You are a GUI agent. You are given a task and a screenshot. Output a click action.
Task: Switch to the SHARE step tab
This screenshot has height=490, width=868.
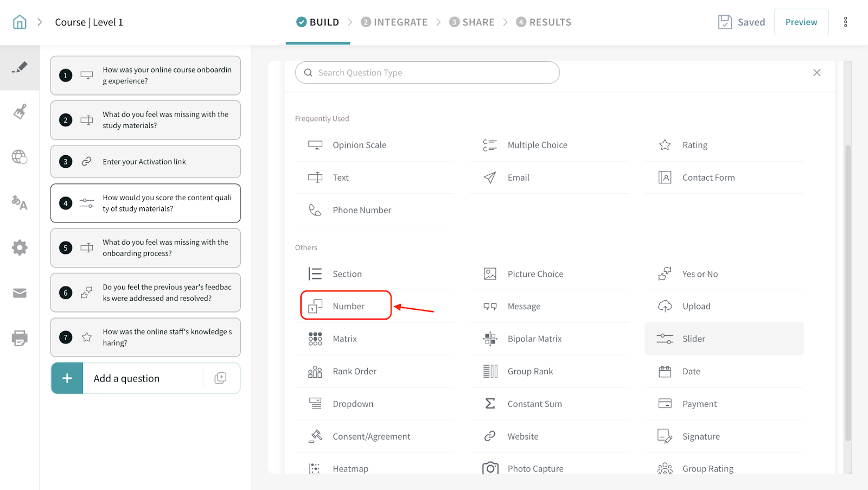[472, 22]
